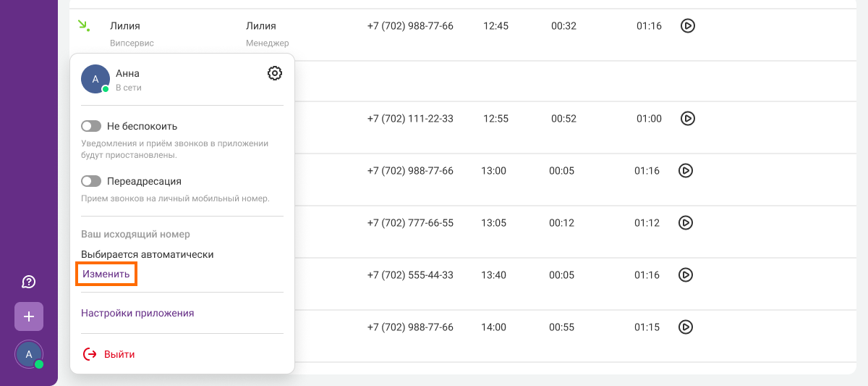Click the green incoming call arrow icon
868x386 pixels.
(x=84, y=26)
